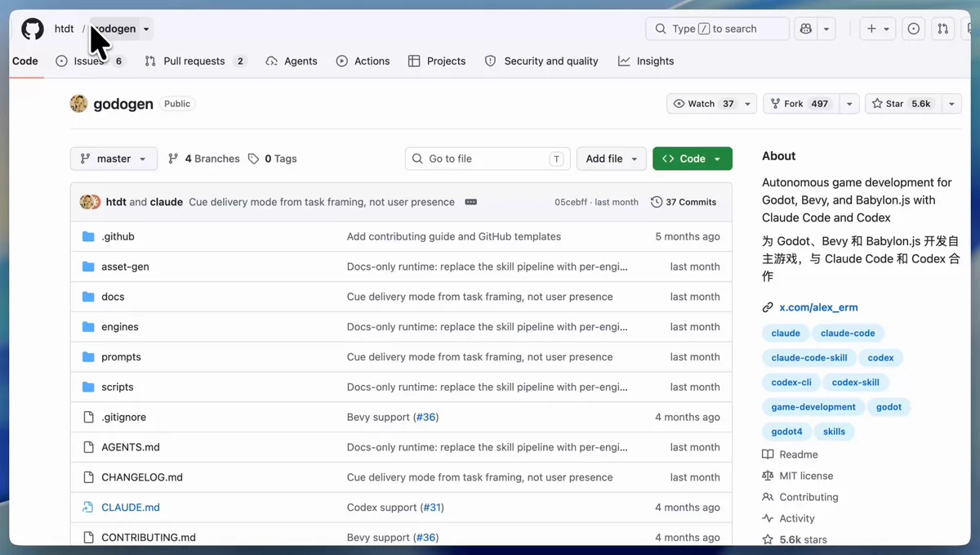Image resolution: width=980 pixels, height=555 pixels.
Task: Select the godot4 topic tag
Action: [786, 431]
